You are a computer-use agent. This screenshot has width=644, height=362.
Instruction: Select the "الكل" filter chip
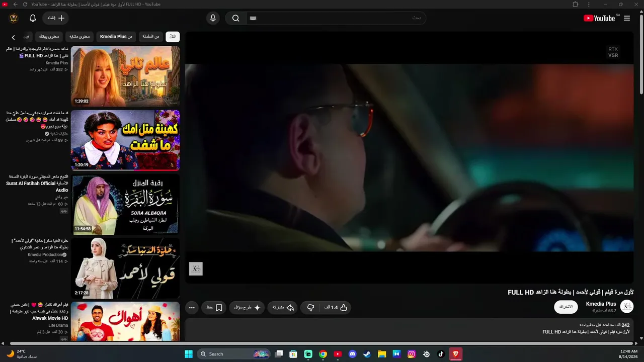[x=173, y=37]
